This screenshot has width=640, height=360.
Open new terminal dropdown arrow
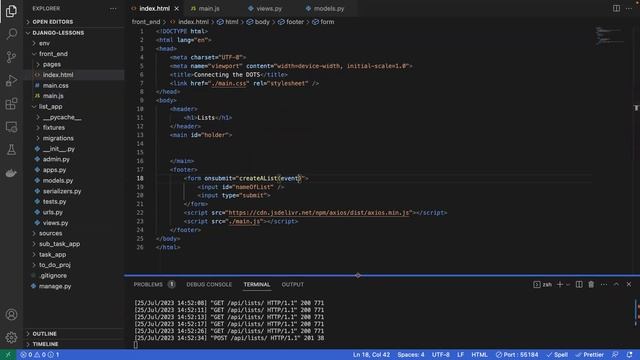[568, 284]
